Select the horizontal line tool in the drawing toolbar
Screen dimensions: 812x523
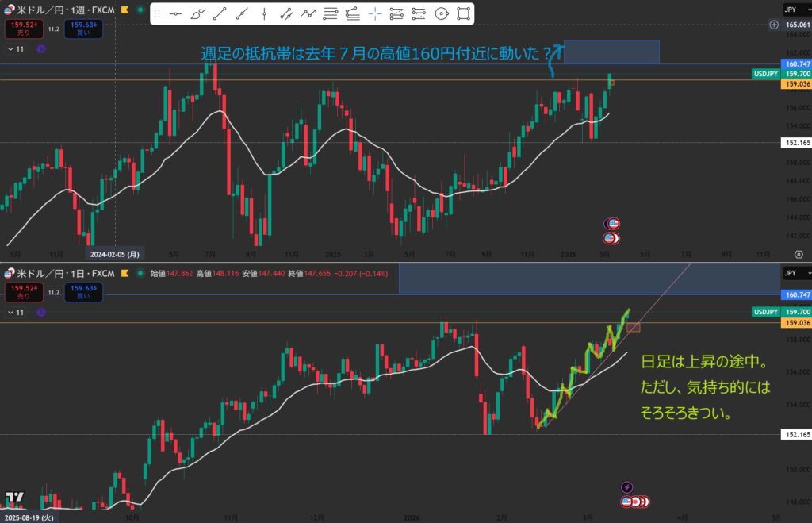[x=176, y=14]
